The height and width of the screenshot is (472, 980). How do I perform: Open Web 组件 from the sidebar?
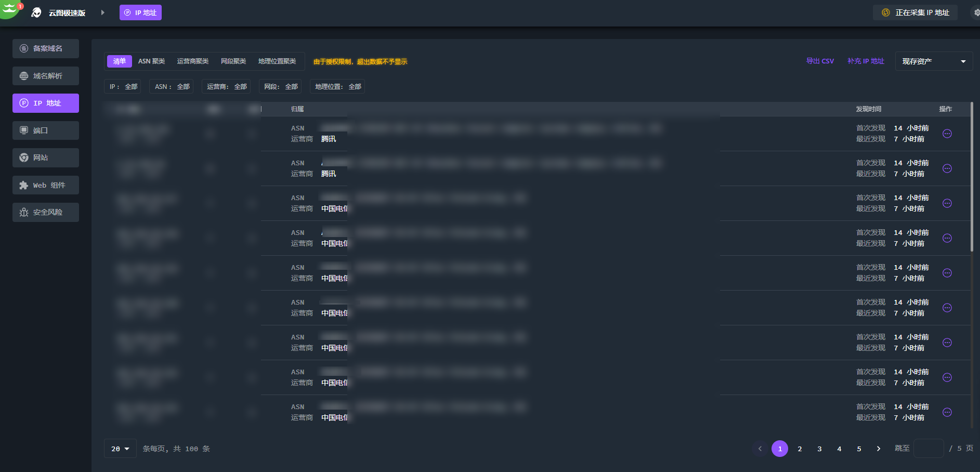pos(46,185)
